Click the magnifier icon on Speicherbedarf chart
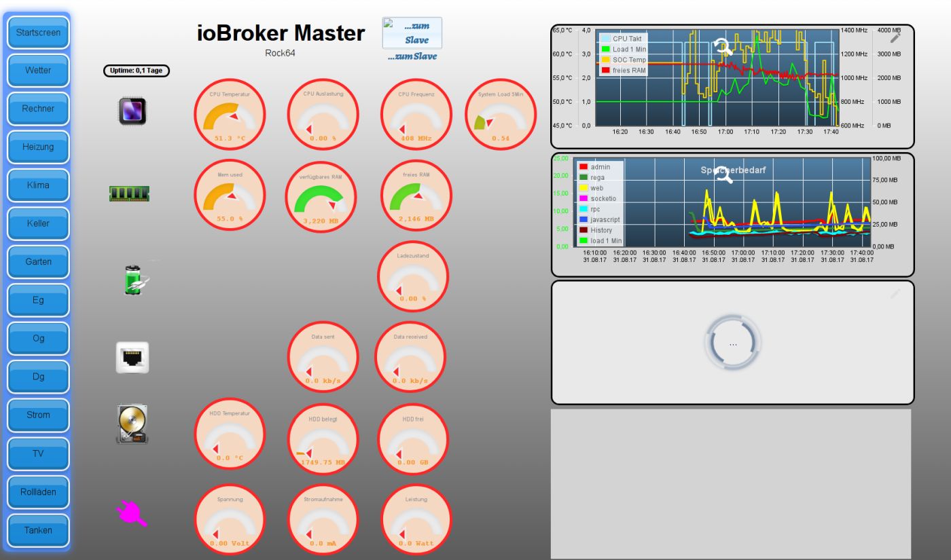This screenshot has width=951, height=560. pos(723,175)
